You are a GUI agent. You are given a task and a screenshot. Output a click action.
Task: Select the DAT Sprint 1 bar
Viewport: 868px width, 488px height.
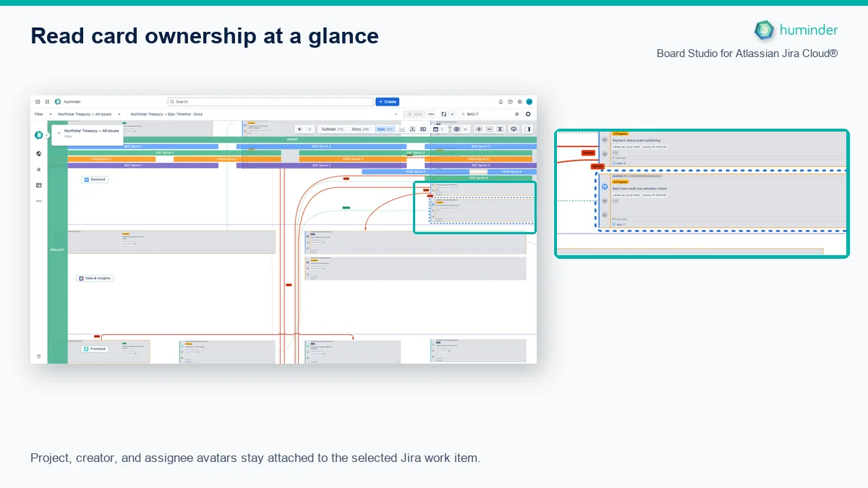coord(174,153)
